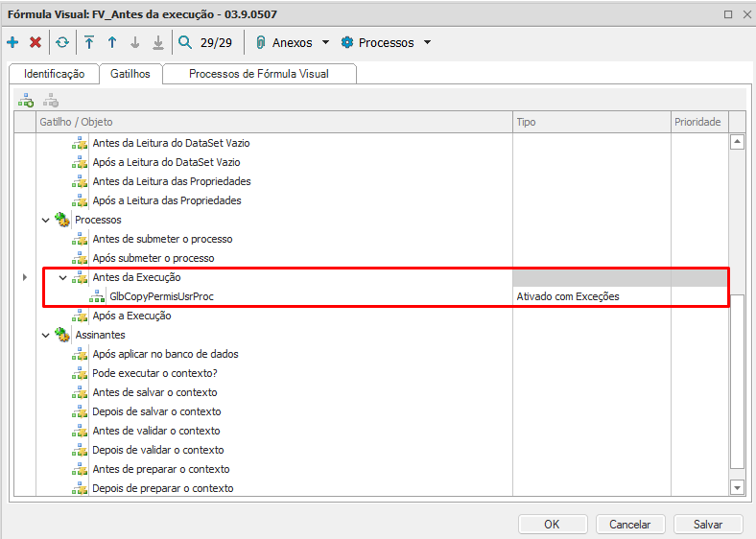Screen dimensions: 756x539
Task: Click the Cancelar button
Action: tap(630, 524)
